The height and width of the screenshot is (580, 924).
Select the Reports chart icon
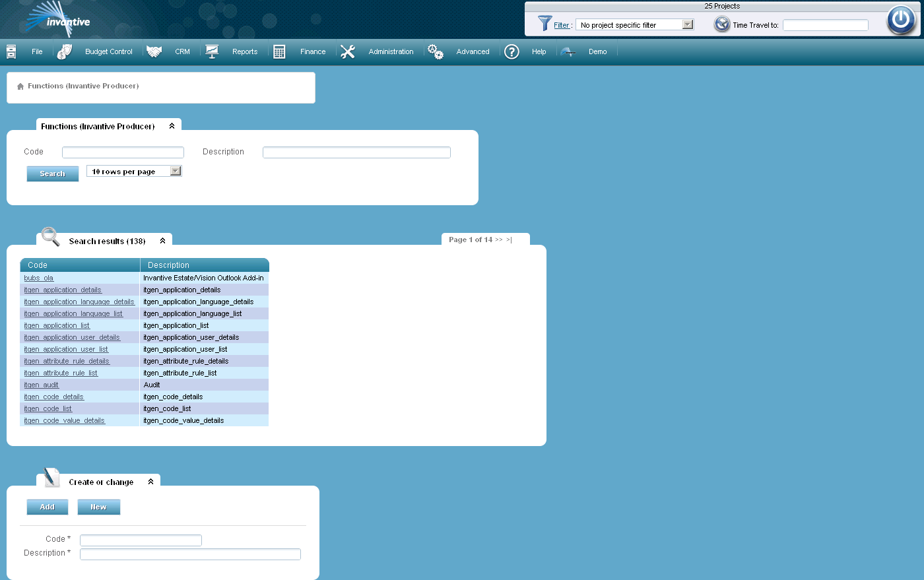(212, 51)
